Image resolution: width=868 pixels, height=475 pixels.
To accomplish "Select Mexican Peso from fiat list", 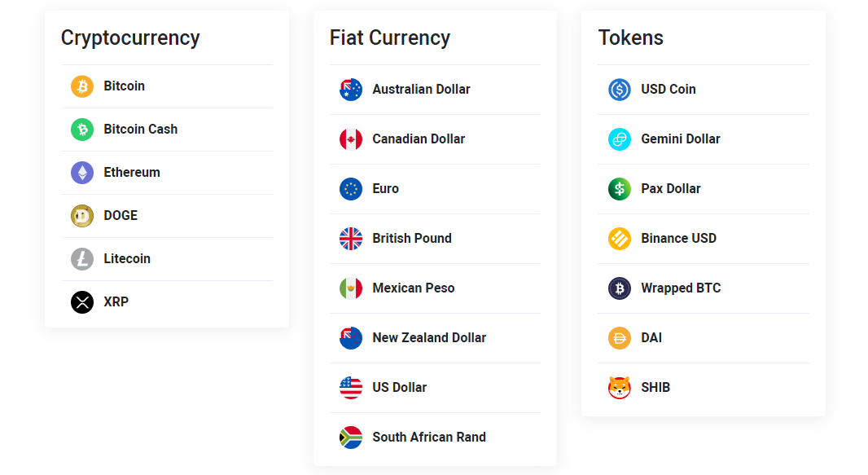I will pos(413,288).
